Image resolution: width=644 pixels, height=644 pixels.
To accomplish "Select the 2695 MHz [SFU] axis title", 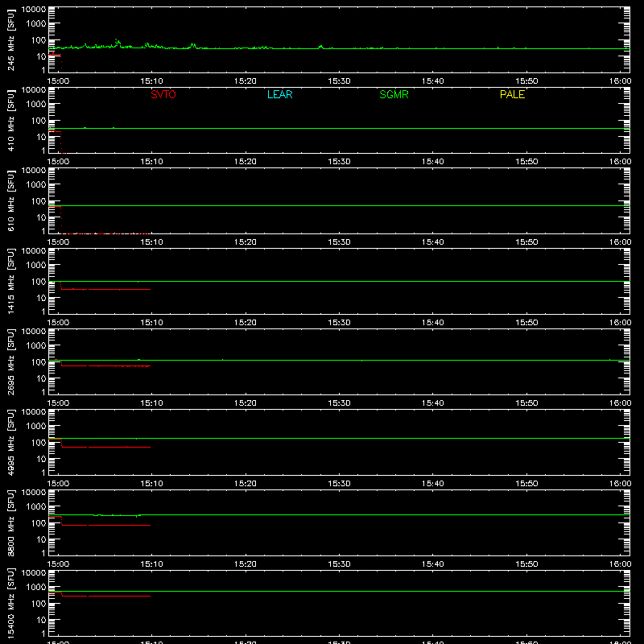I will point(10,361).
